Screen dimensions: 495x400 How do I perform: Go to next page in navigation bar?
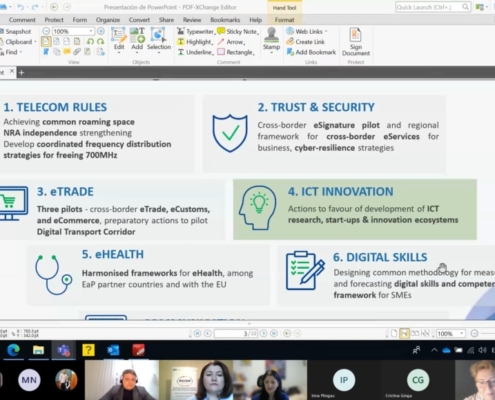263,333
